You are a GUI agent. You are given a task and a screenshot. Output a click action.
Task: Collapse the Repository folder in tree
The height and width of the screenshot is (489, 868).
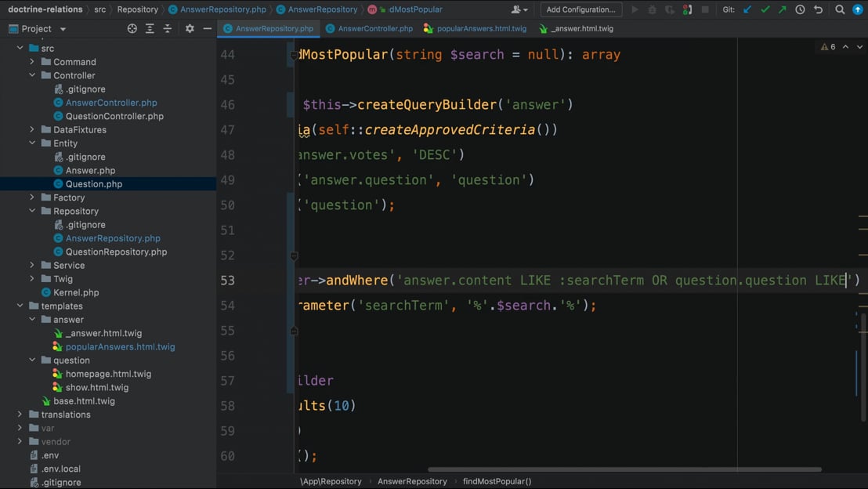(x=32, y=211)
